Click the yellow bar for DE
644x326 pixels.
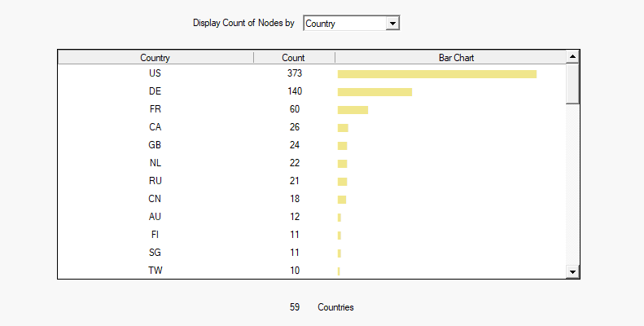tap(375, 92)
